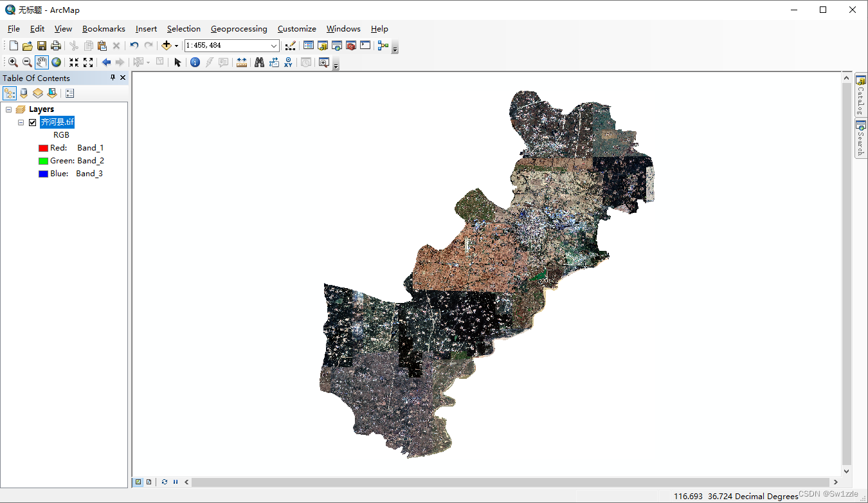Viewport: 868px width, 503px height.
Task: Switch to Layout View at bottom left
Action: [149, 481]
